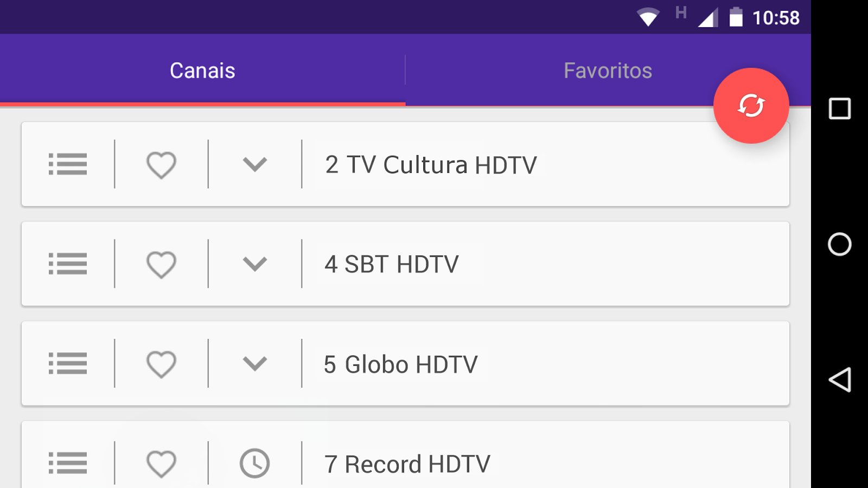This screenshot has width=868, height=488.
Task: Expand TV Cultura HDTV details chevron
Action: 254,164
